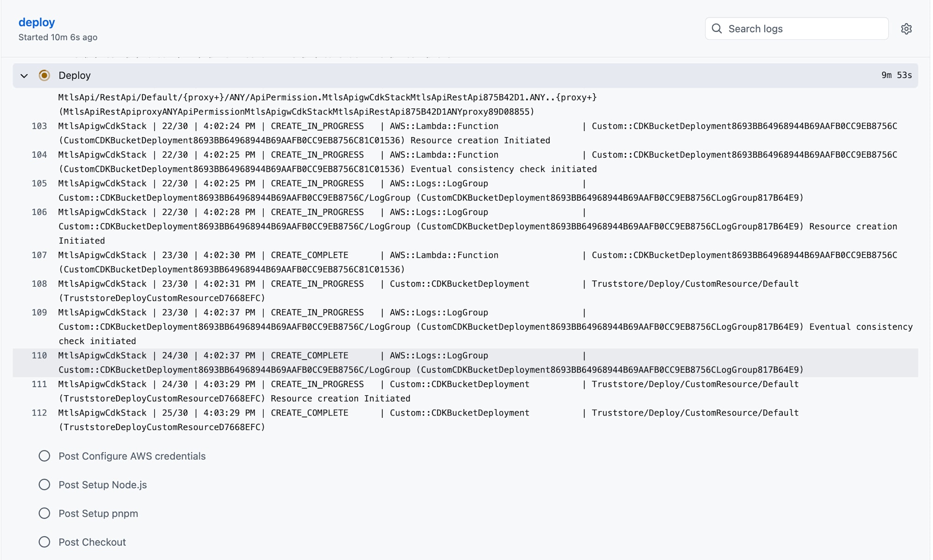The image size is (933, 560).
Task: Click the Deploy step header label
Action: click(x=75, y=76)
